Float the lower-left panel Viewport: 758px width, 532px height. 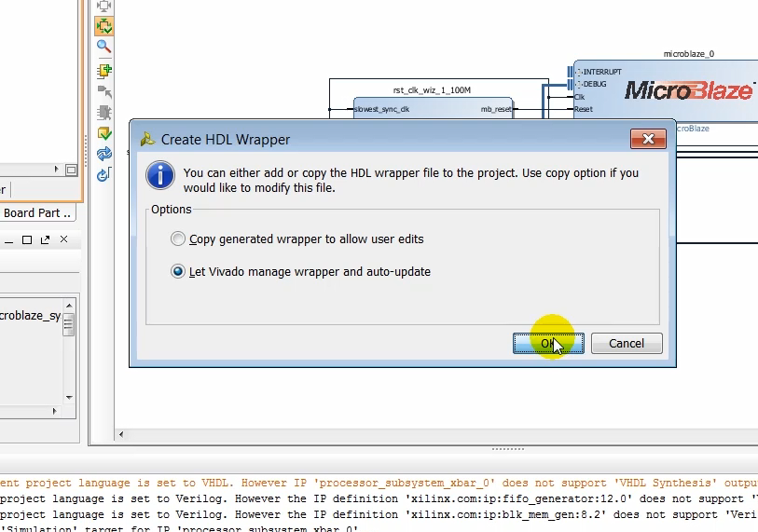(46, 239)
